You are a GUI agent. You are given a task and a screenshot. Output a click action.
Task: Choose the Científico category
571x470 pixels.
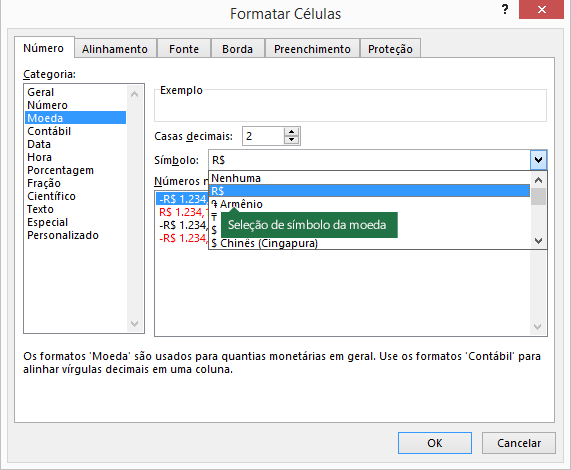click(76, 196)
